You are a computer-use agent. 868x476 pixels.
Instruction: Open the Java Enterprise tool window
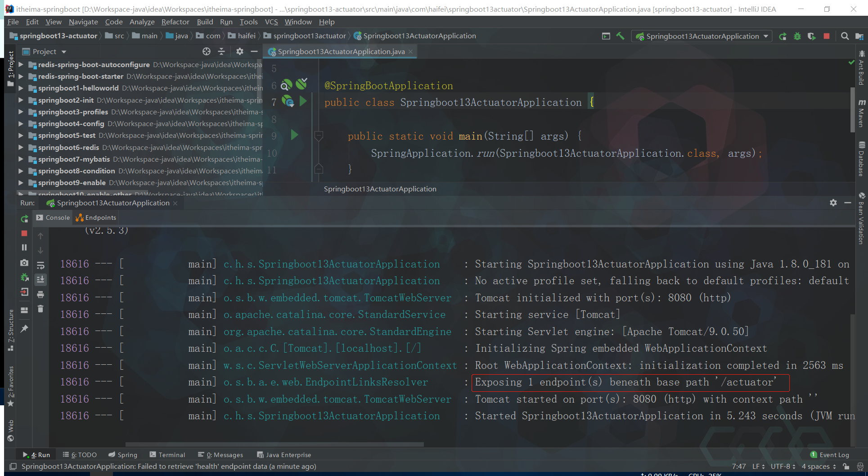pos(284,455)
